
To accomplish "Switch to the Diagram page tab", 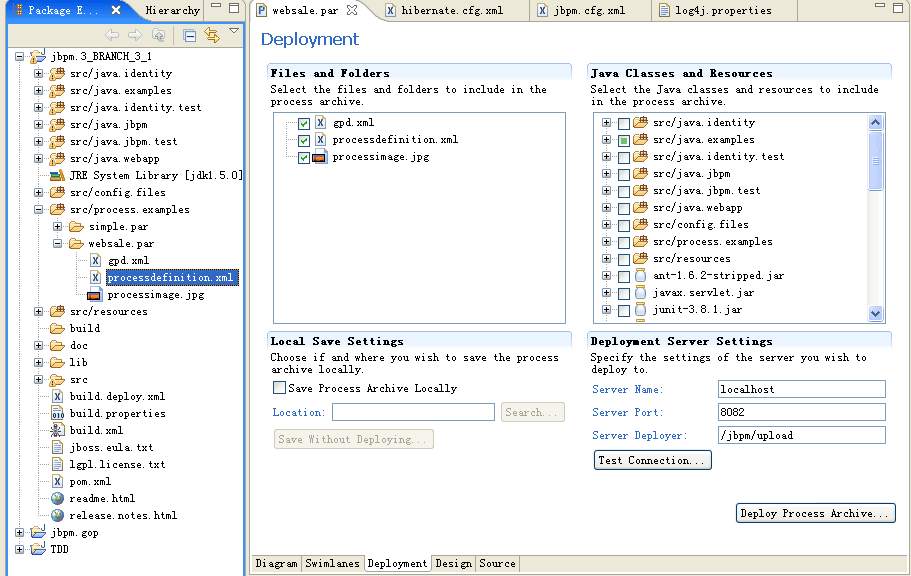I will 276,563.
